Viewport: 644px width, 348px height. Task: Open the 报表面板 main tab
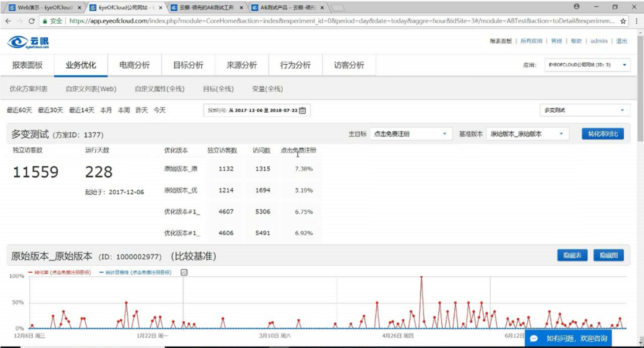click(27, 66)
